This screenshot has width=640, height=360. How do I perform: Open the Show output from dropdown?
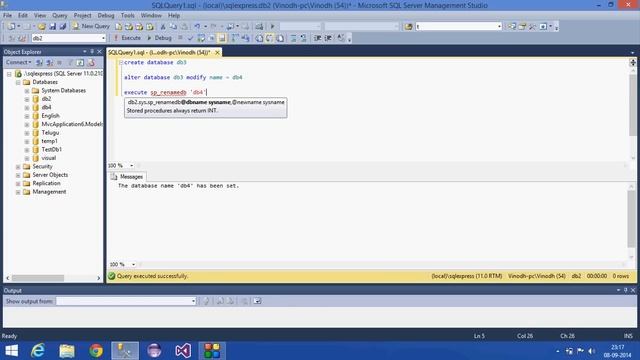193,301
